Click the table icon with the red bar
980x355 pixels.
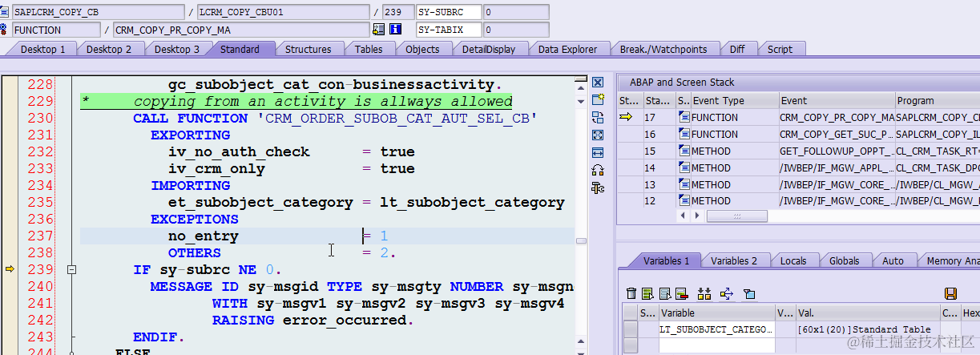coord(681,293)
